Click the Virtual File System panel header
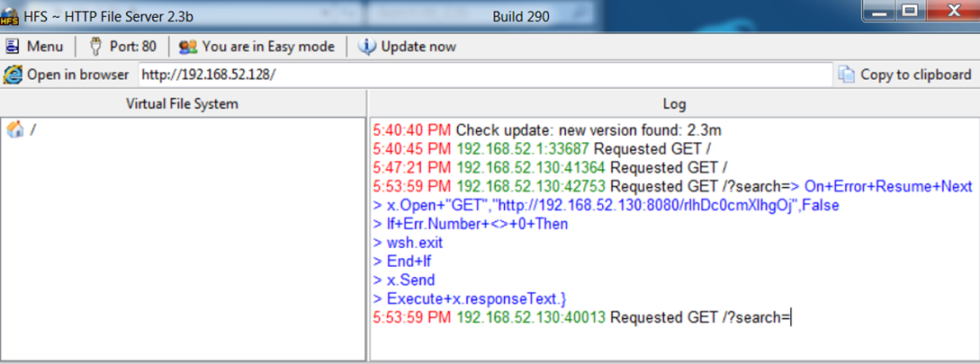The width and height of the screenshot is (980, 364). 183,103
